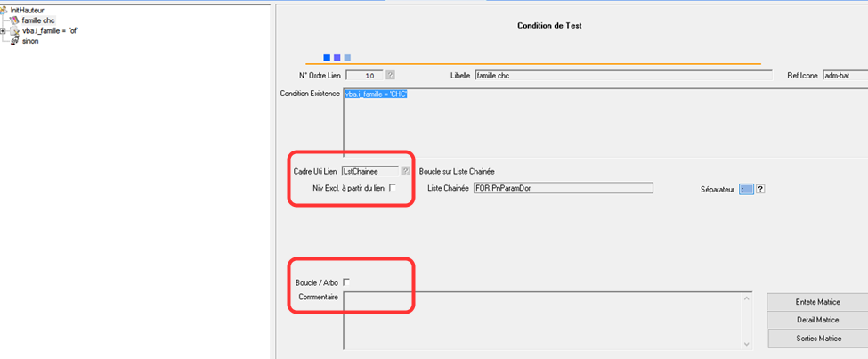
Task: Click the Commentaire scrollbar up arrow
Action: click(x=746, y=298)
